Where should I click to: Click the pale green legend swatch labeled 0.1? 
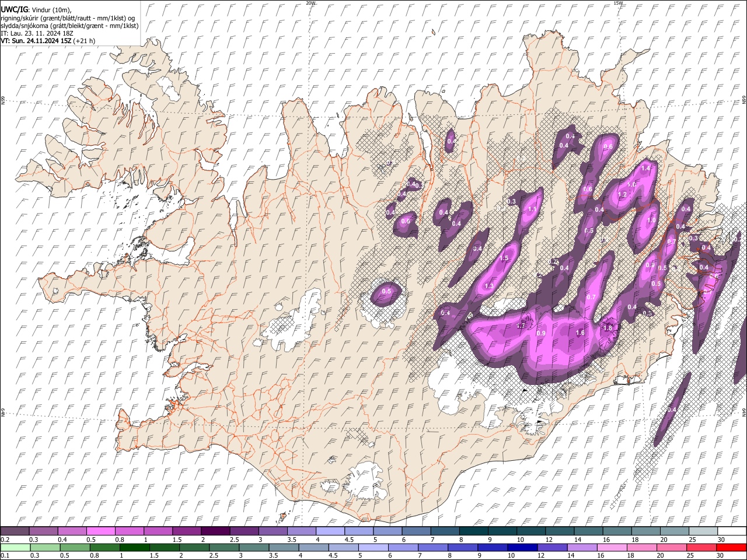15,547
